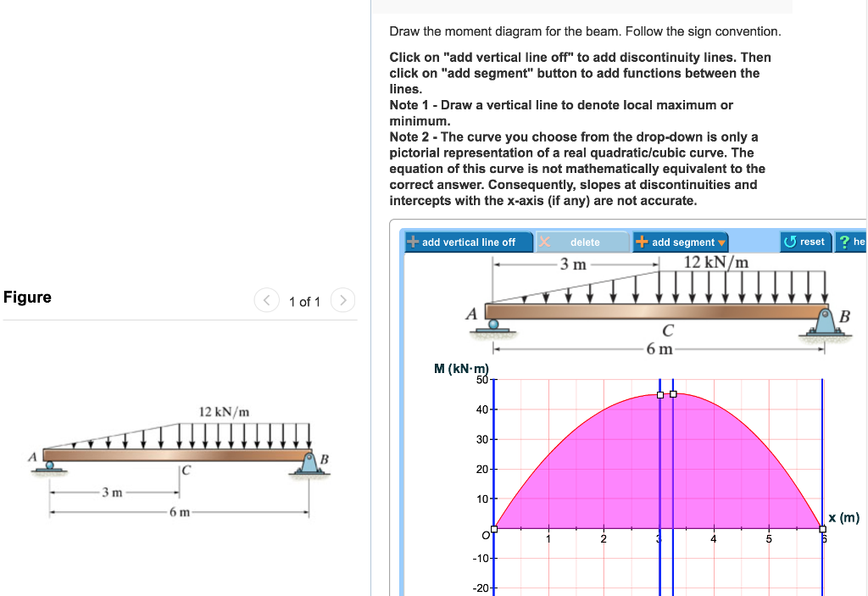Toggle 'add vertical line off' mode
Viewport: 868px width, 596px height.
click(469, 242)
